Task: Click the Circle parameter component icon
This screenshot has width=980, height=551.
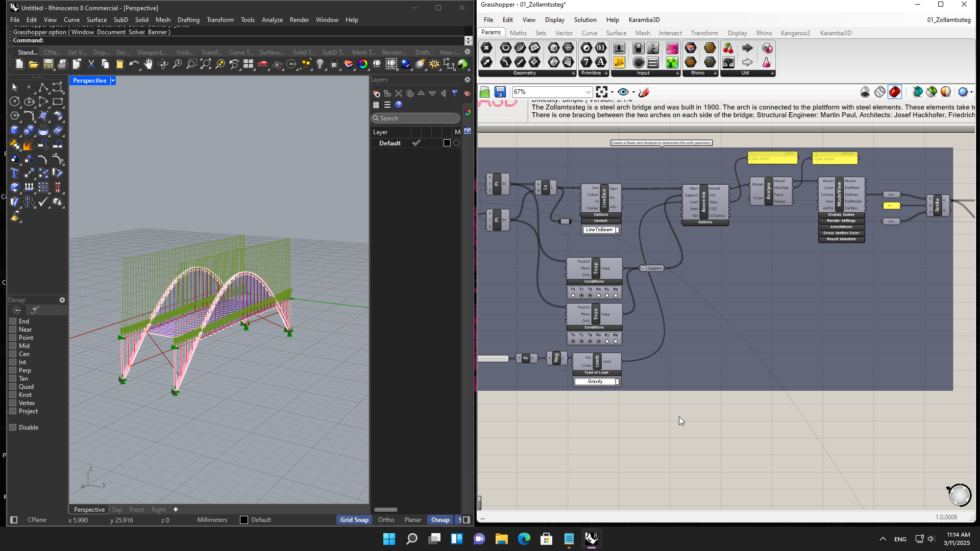Action: click(505, 48)
